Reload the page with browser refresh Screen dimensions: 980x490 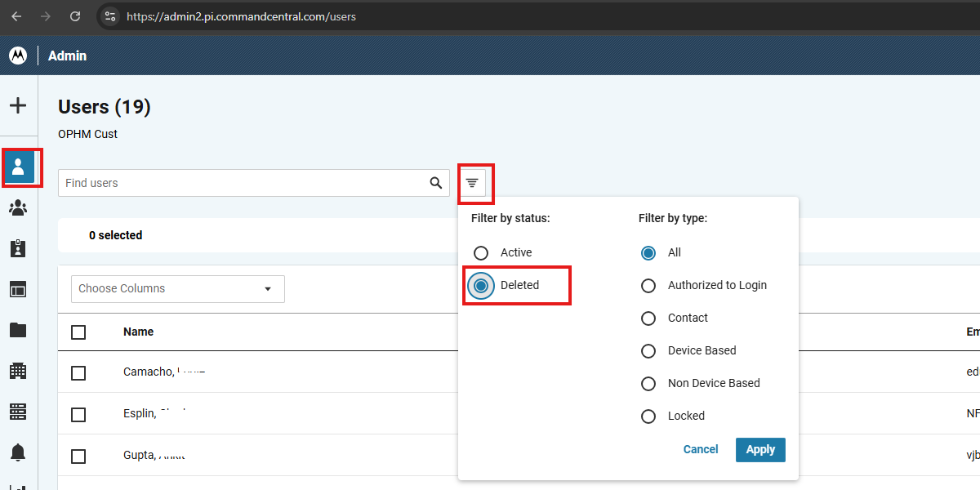[x=75, y=16]
